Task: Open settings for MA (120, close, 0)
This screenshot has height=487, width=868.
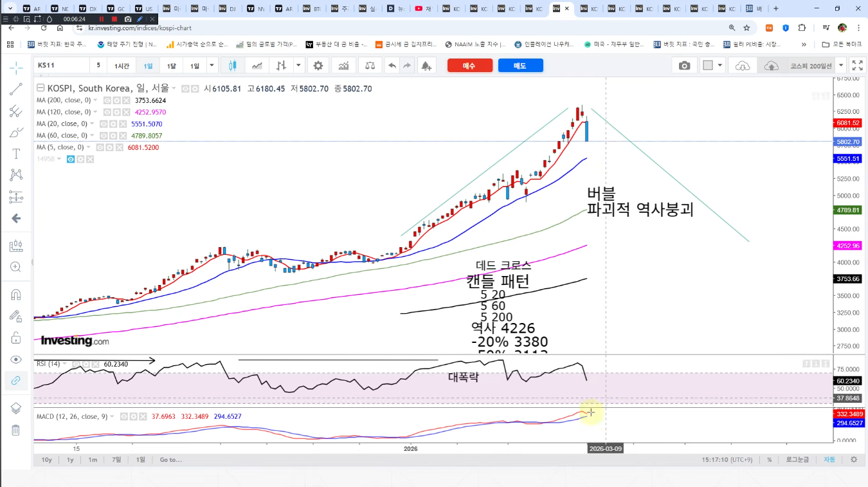Action: coord(117,112)
